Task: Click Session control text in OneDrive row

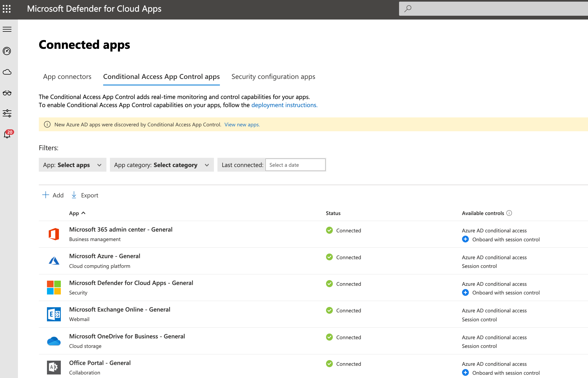Action: (x=479, y=346)
